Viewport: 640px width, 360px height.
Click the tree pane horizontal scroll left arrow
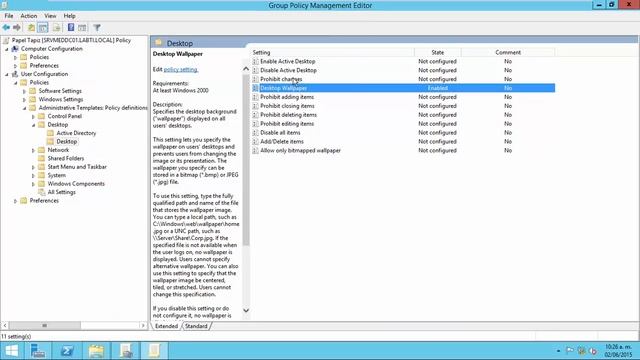pos(5,325)
